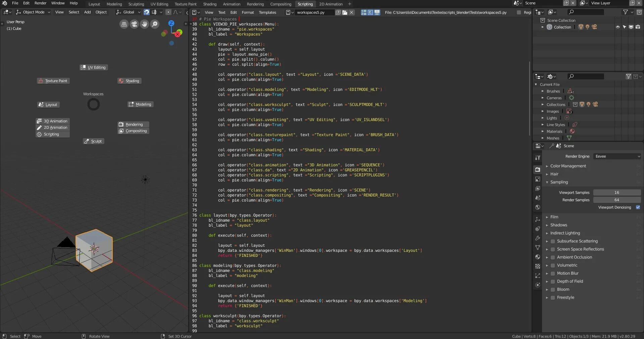The height and width of the screenshot is (339, 644).
Task: Switch to the Sculpting workspace tab
Action: coord(136,4)
